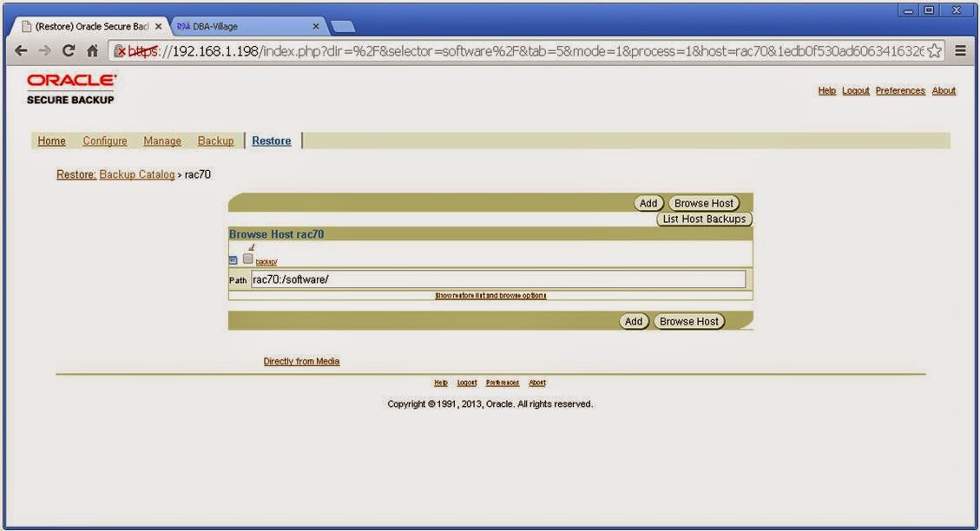Click the rac70 breadcrumb text
The height and width of the screenshot is (531, 980).
(198, 174)
